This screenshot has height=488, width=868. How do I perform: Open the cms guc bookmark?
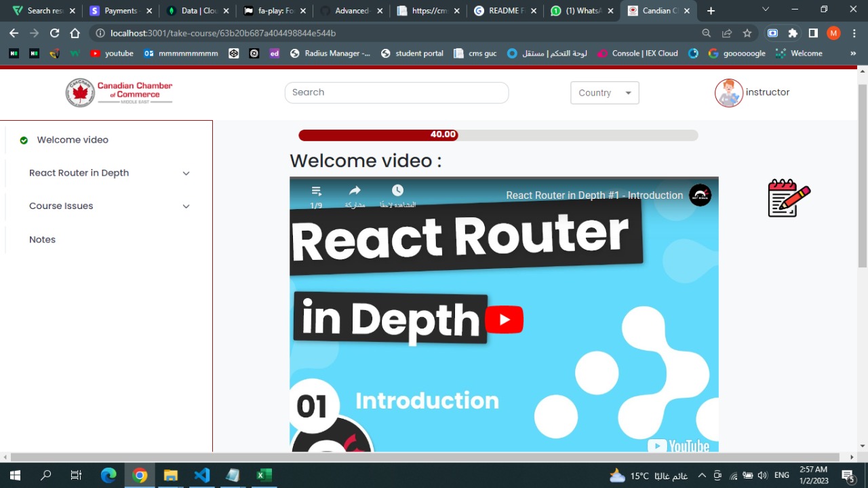pos(475,54)
